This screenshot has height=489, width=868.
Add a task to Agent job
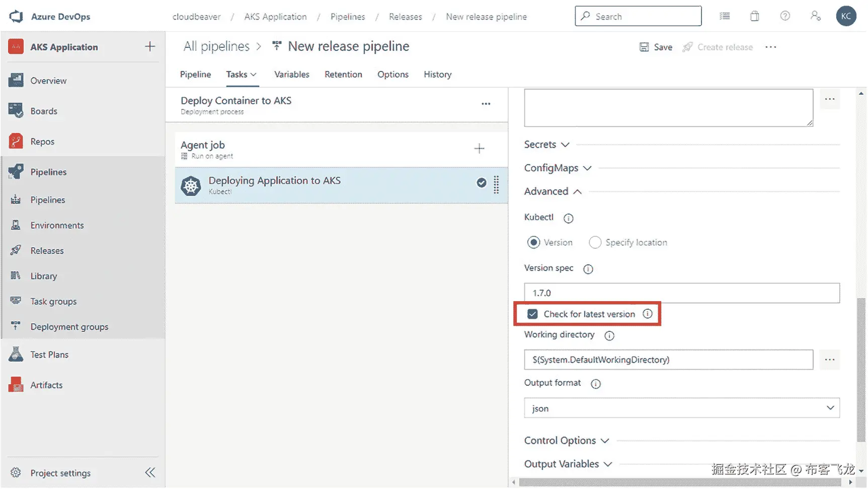[x=480, y=149]
